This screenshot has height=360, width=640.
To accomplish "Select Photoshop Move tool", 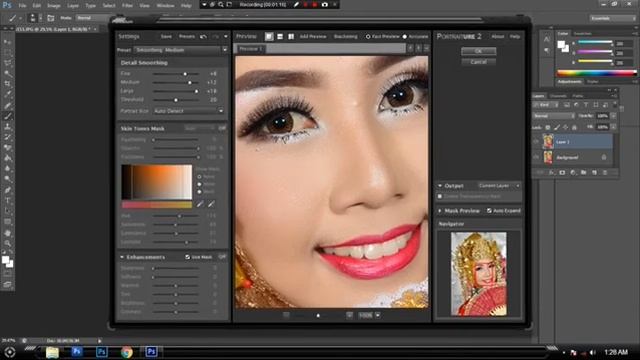I will tap(7, 42).
